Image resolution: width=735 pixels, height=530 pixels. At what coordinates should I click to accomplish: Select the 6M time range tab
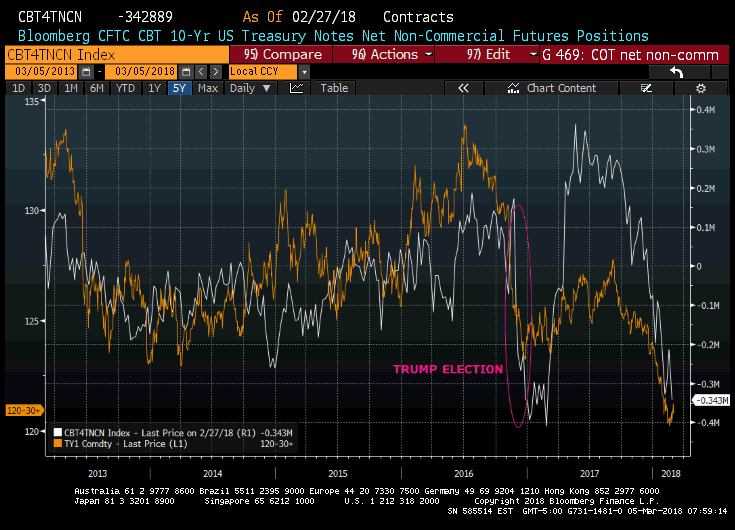click(x=97, y=88)
